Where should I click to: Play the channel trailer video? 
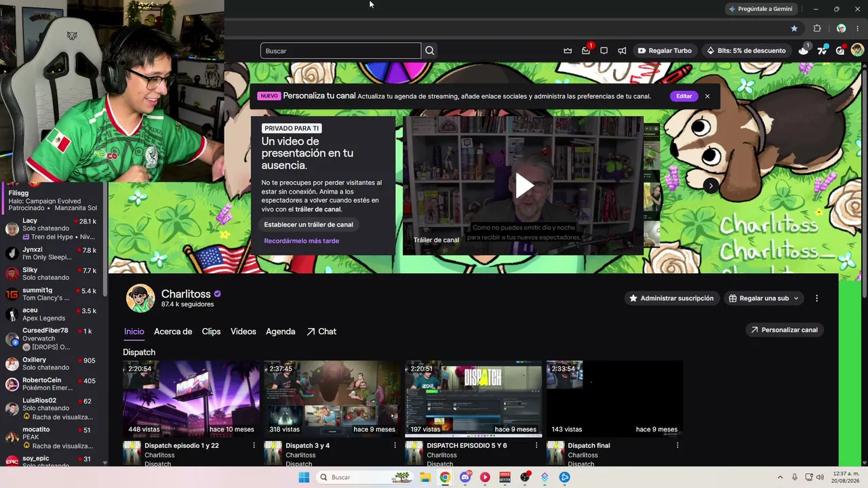[x=524, y=185]
